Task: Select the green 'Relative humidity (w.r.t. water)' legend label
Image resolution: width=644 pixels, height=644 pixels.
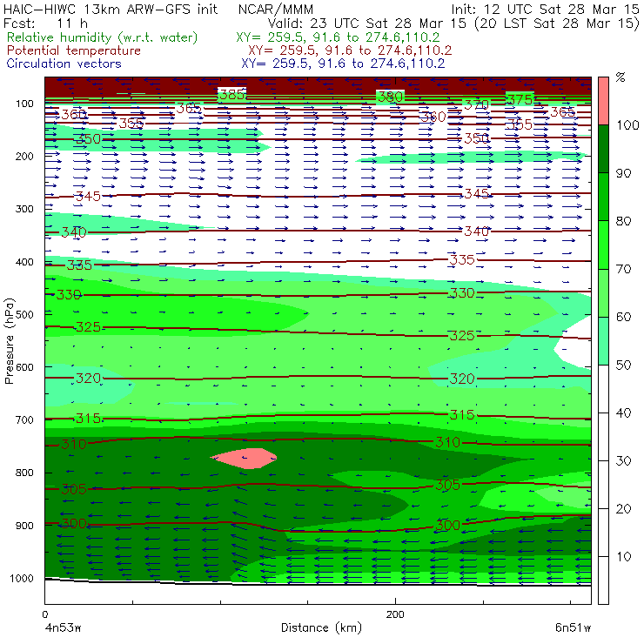Action: point(103,37)
